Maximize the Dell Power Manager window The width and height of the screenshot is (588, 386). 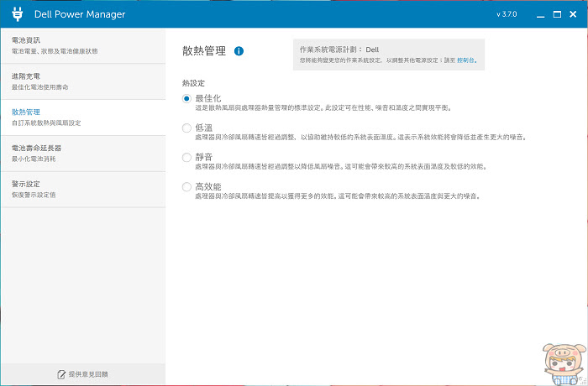[x=557, y=14]
